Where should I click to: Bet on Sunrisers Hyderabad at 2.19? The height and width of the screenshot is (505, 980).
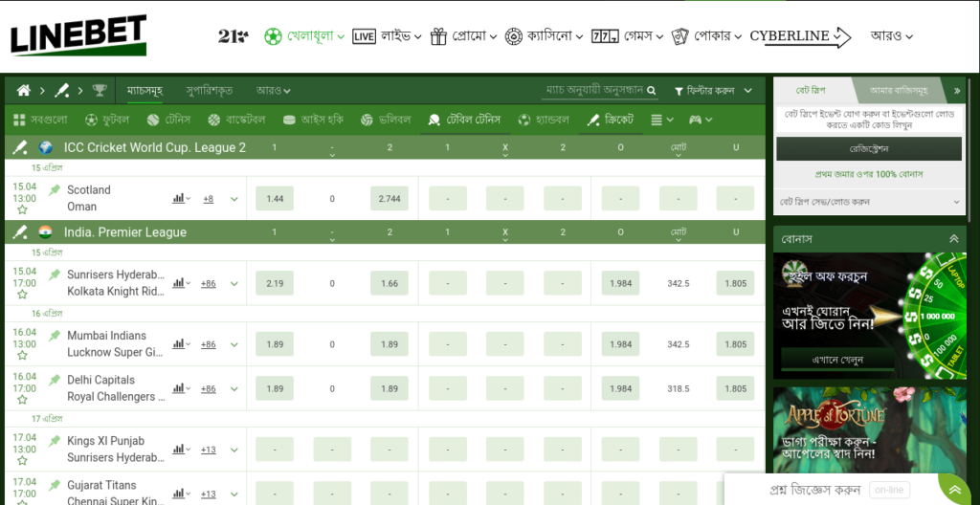pyautogui.click(x=275, y=283)
